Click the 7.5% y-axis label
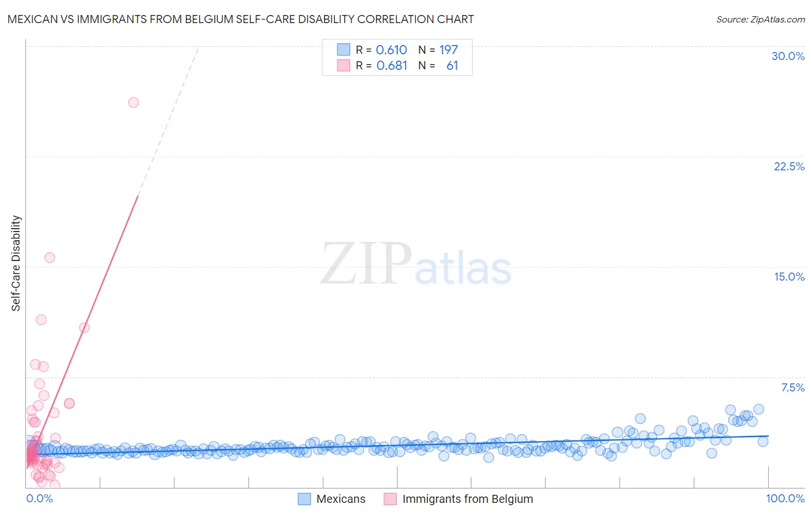 click(792, 387)
